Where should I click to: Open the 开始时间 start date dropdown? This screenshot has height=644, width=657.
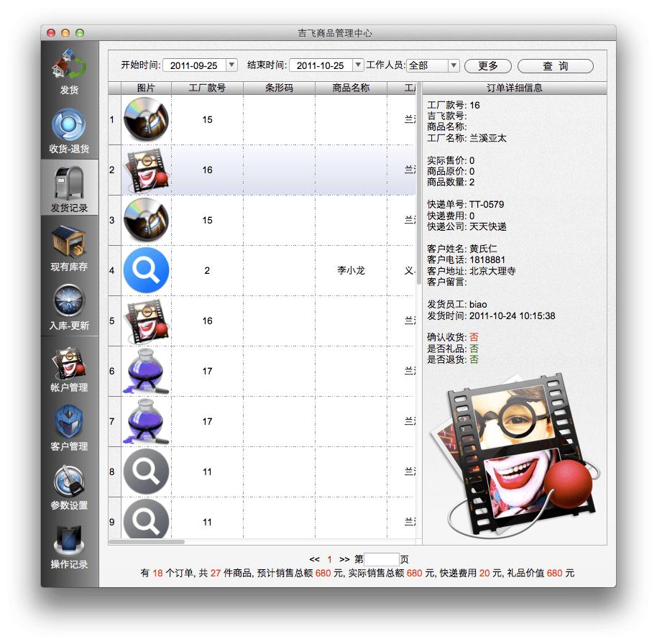coord(231,64)
